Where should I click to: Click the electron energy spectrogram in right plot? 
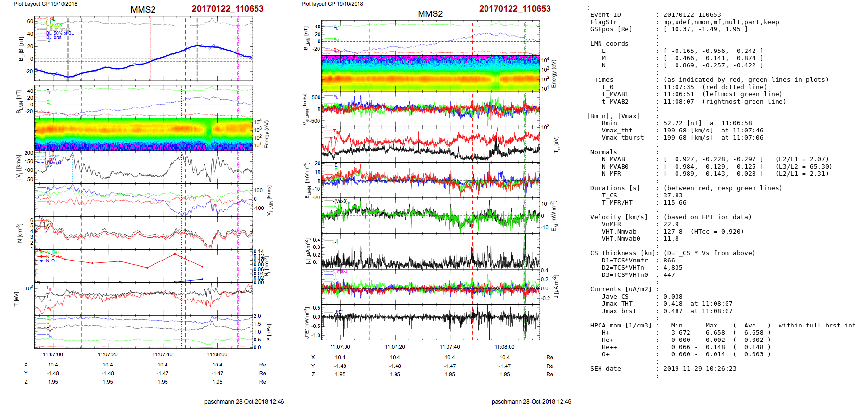431,73
